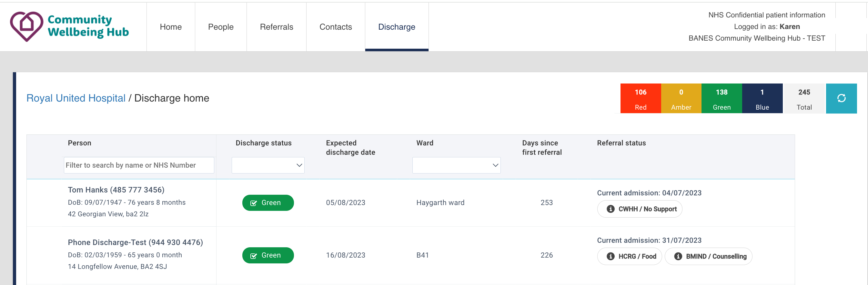
Task: Expand the Ward filter dropdown
Action: coord(456,165)
